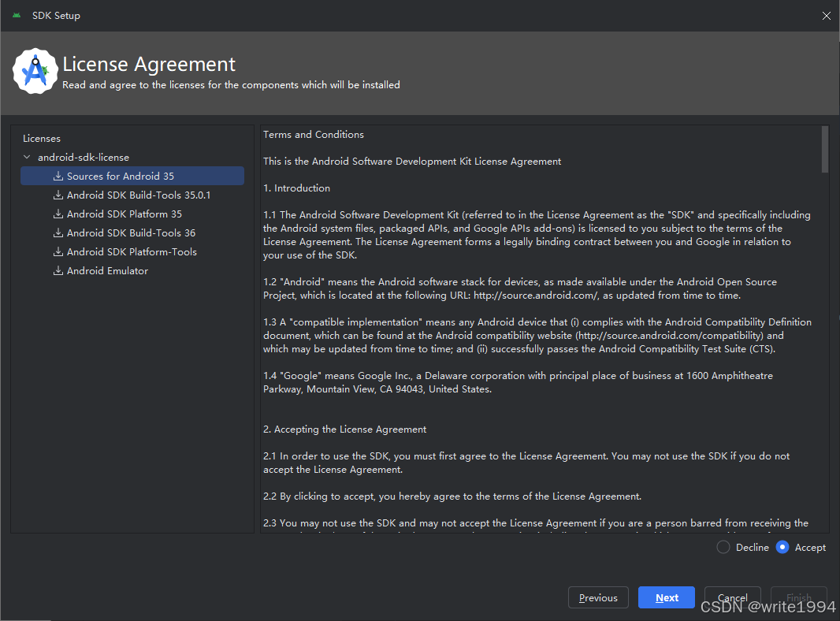Click the 'Terms and Conditions' heading text
This screenshot has width=840, height=621.
click(x=314, y=135)
